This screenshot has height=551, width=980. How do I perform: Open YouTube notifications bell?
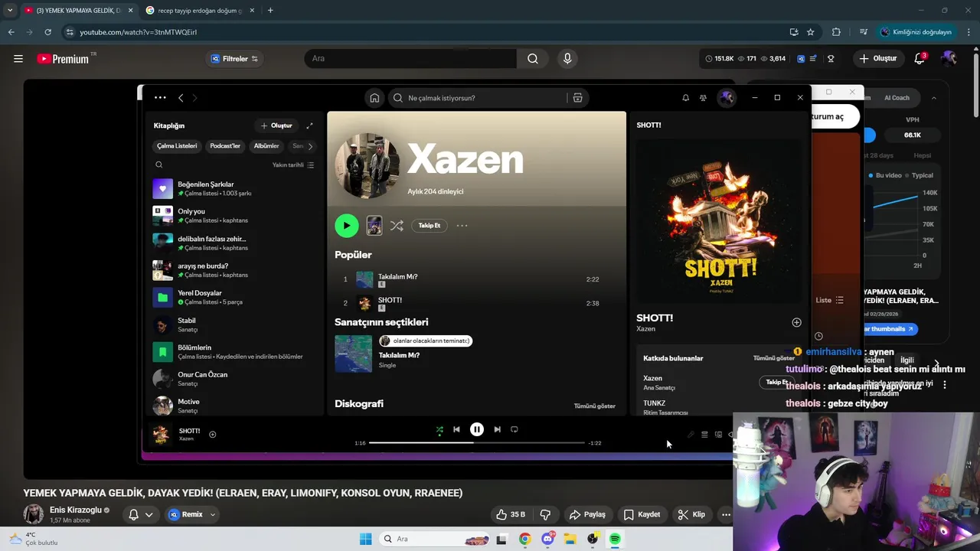coord(920,59)
